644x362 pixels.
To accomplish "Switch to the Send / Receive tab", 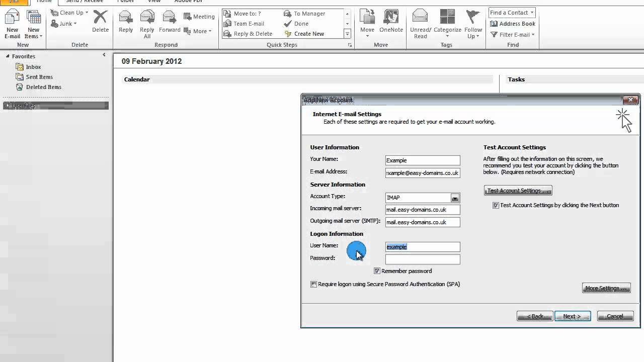I will 85,2.
